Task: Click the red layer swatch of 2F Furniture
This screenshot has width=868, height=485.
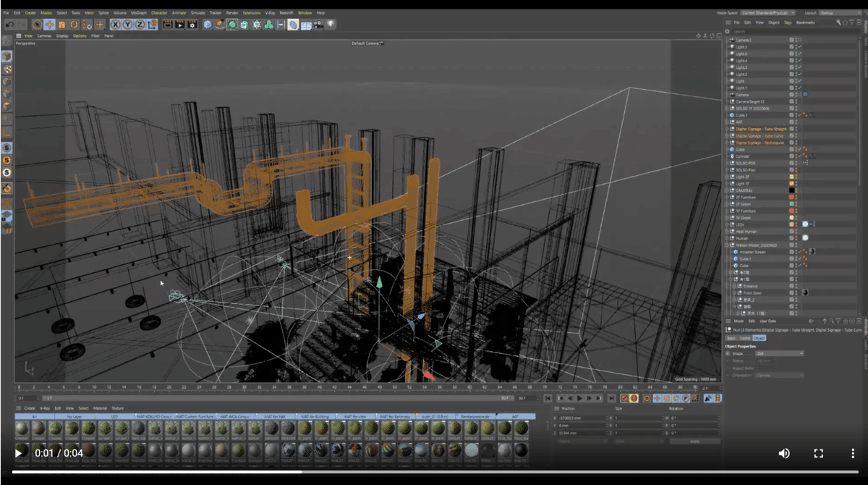Action: (x=792, y=197)
